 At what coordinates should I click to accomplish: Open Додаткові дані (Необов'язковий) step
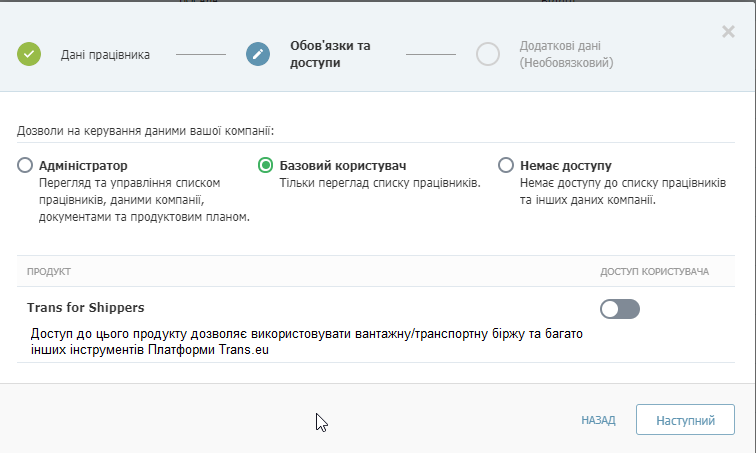566,54
